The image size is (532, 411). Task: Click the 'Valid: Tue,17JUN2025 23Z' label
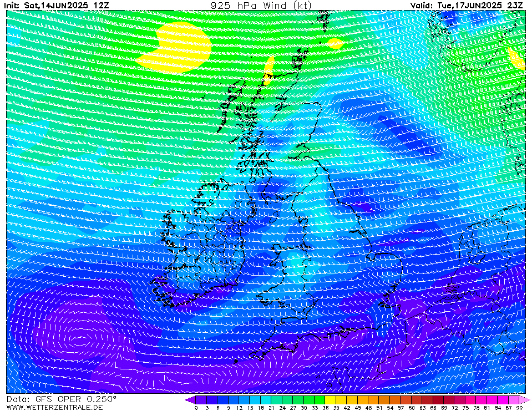pyautogui.click(x=467, y=5)
